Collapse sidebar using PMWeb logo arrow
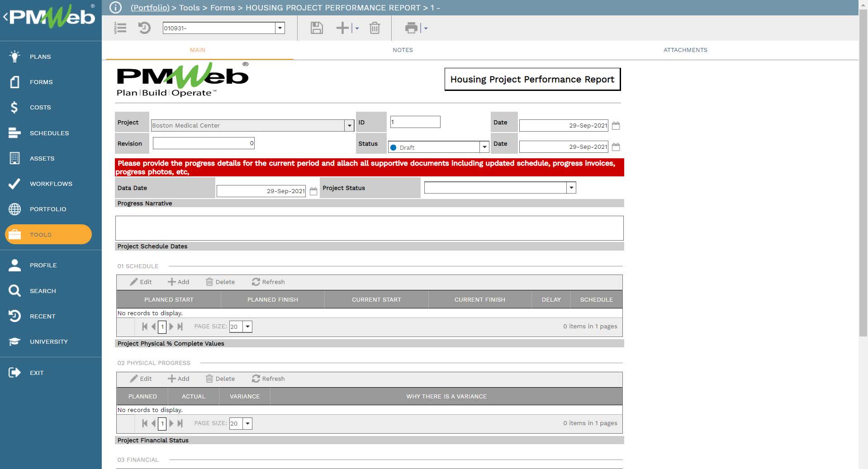Screen dimensions: 868x469 (5, 17)
